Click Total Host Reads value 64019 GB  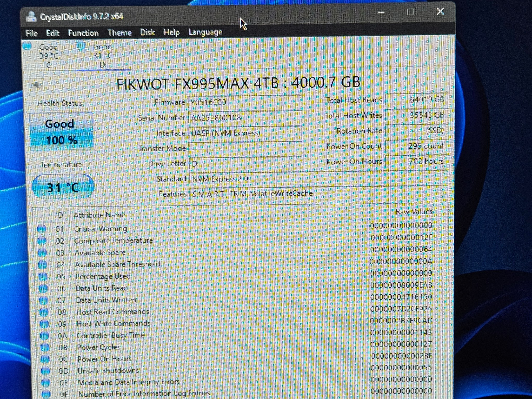(x=416, y=99)
